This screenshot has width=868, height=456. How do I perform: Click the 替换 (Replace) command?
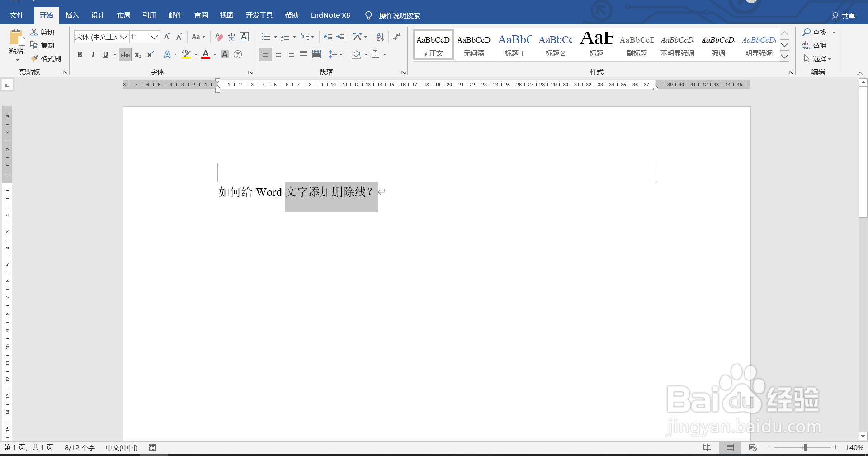818,45
